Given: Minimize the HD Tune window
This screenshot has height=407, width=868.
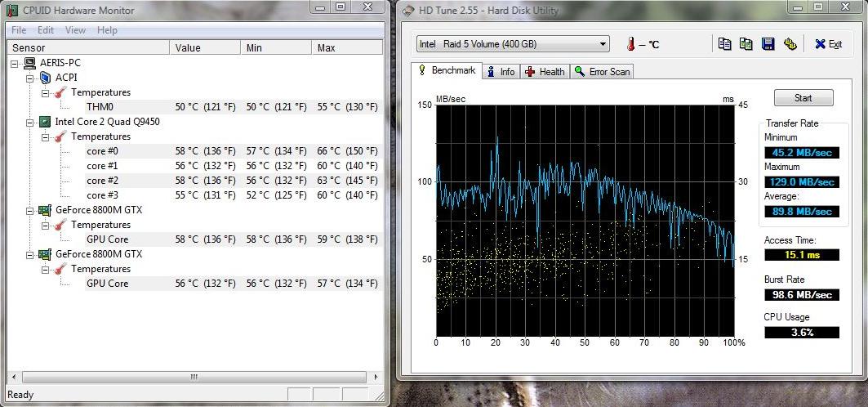Looking at the screenshot, I should pos(799,7).
